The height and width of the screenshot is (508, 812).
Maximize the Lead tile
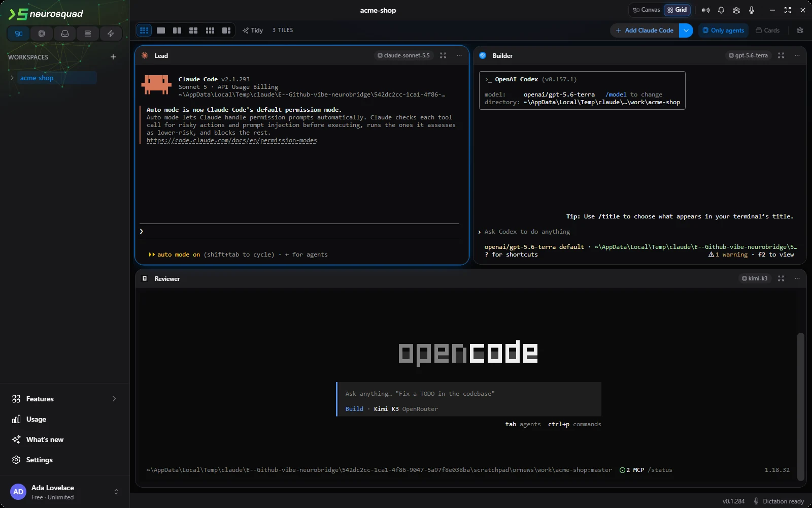point(443,55)
